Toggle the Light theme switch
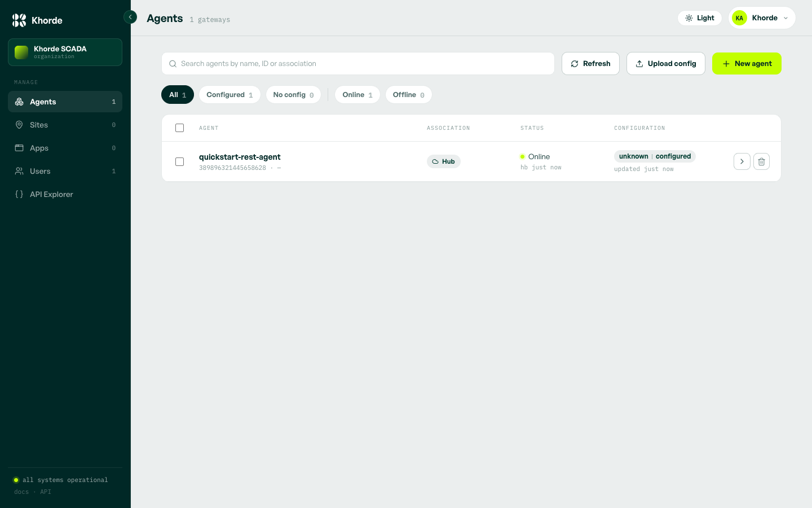This screenshot has width=812, height=508. (x=700, y=18)
